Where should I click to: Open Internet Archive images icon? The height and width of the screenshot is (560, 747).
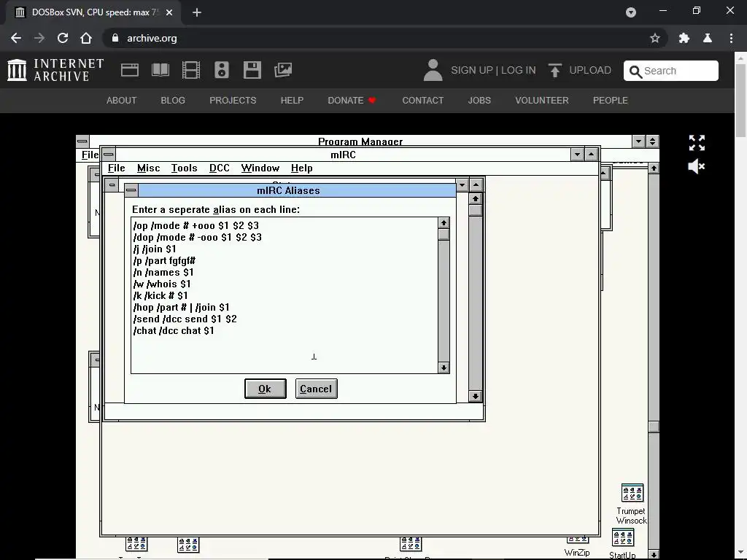point(283,70)
